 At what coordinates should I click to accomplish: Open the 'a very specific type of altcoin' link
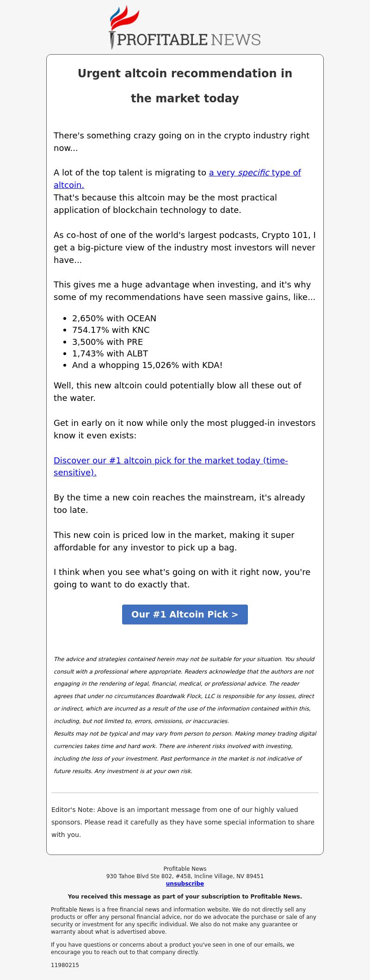click(177, 179)
